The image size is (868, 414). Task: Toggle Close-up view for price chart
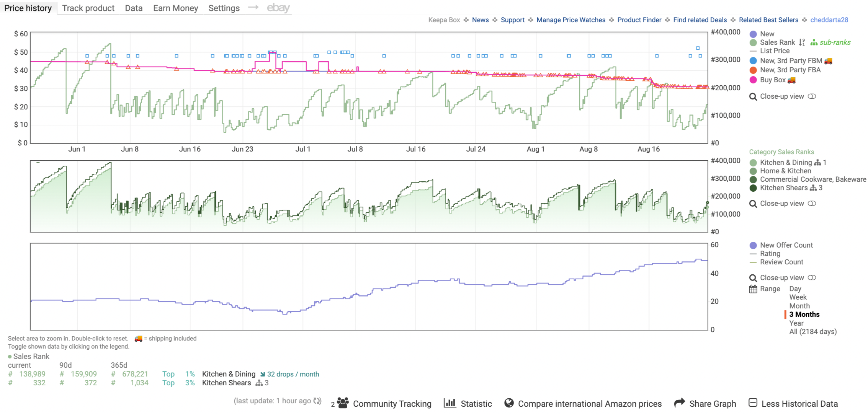pyautogui.click(x=812, y=96)
